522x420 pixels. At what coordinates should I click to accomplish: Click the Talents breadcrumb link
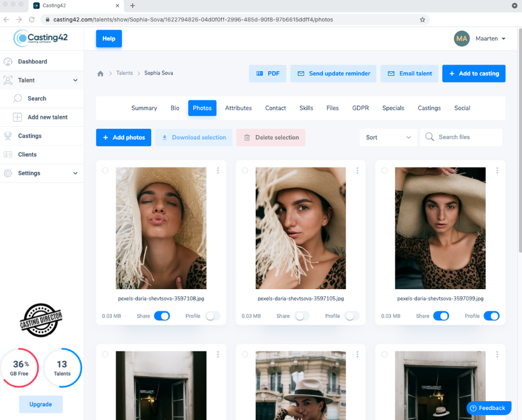[x=125, y=73]
